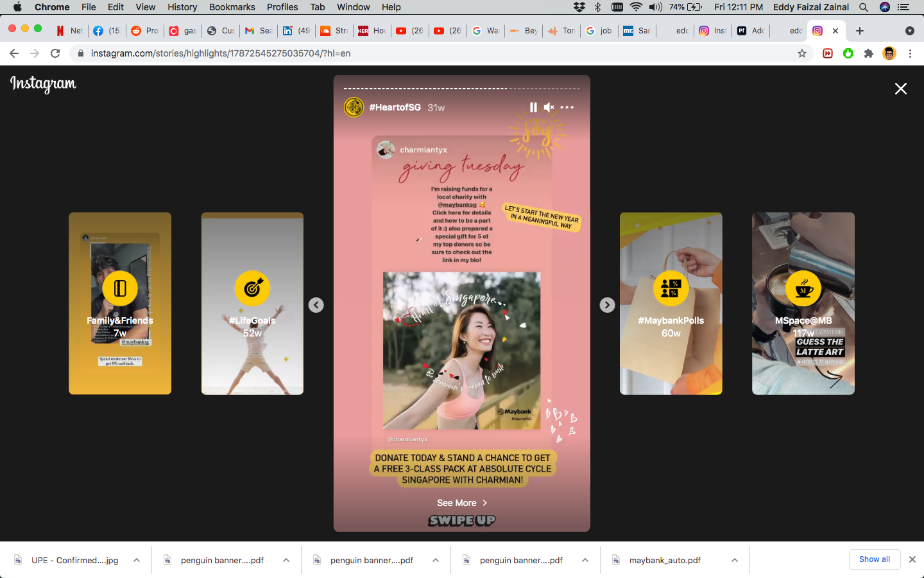This screenshot has width=924, height=578.
Task: Click the #HeartofSG highlight name
Action: [395, 107]
